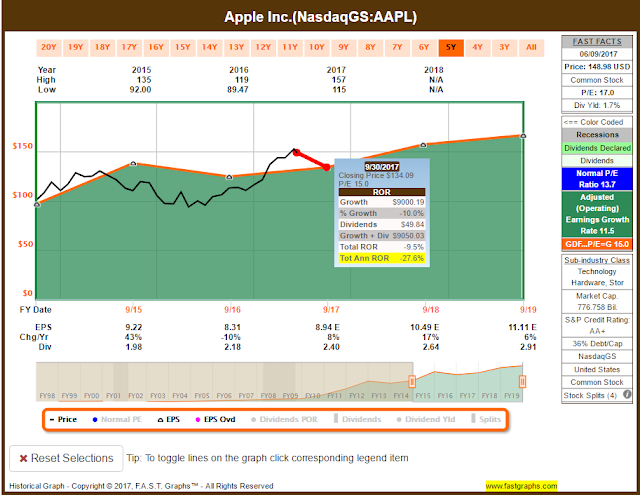Choose the 12Y time range
This screenshot has width=640, height=495.
point(263,47)
